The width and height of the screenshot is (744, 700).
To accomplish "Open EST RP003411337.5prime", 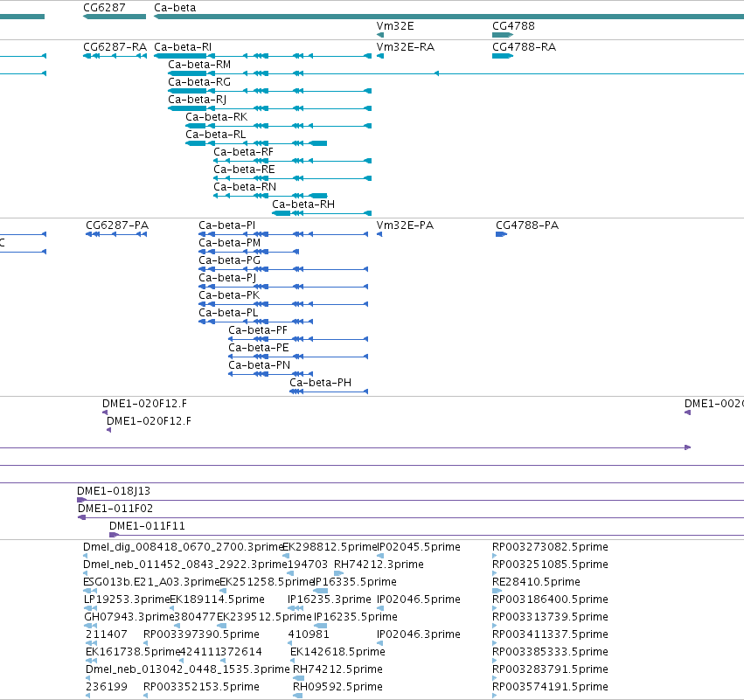I will (x=550, y=634).
